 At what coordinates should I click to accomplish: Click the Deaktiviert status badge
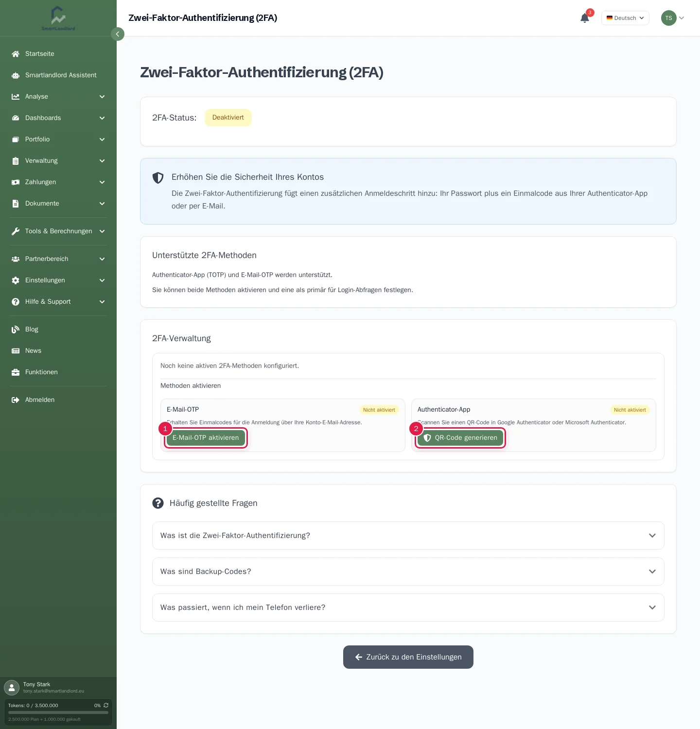coord(228,118)
